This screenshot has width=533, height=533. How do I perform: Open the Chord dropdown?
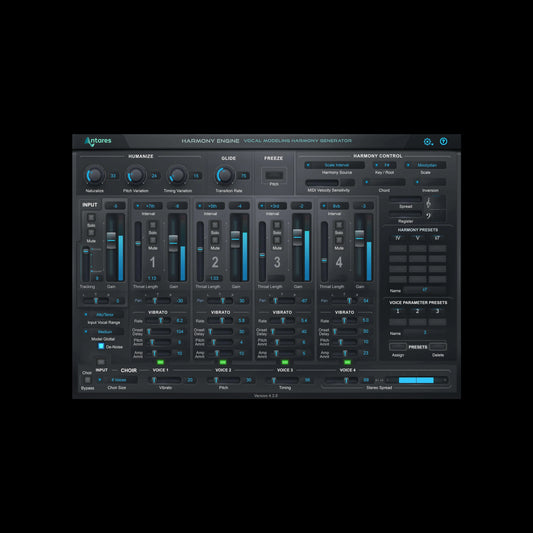384,182
